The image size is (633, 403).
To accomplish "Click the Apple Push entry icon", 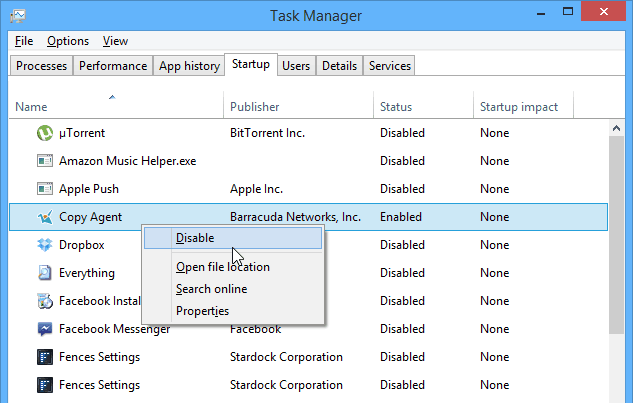I will tap(45, 189).
